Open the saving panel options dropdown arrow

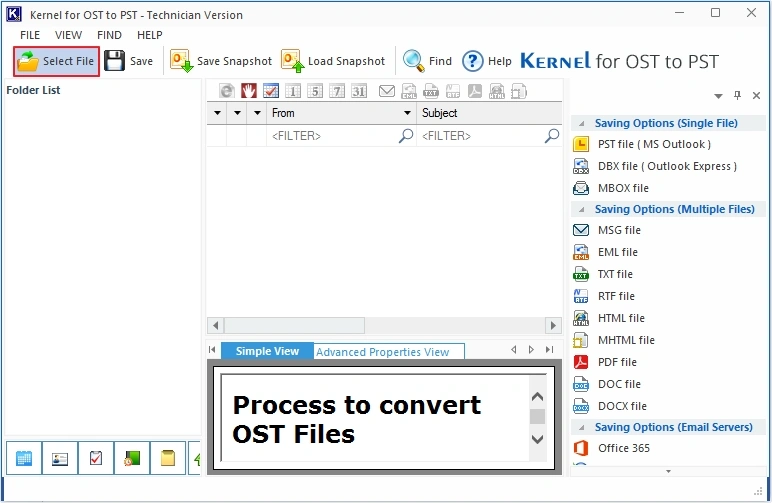point(718,96)
